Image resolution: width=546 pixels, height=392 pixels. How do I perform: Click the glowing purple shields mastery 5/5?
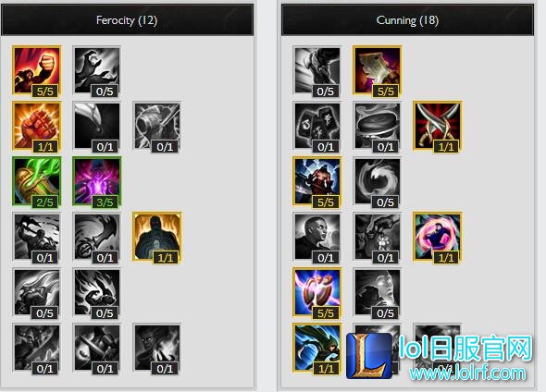pos(317,292)
